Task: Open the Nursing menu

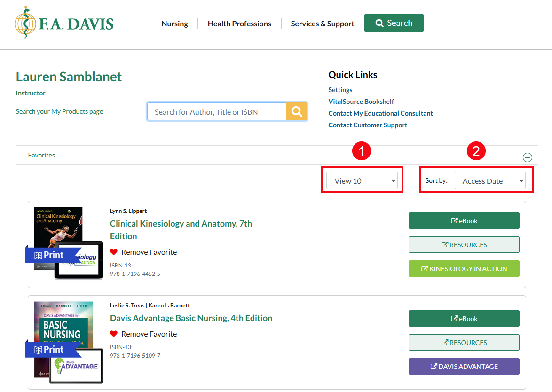Action: (174, 24)
